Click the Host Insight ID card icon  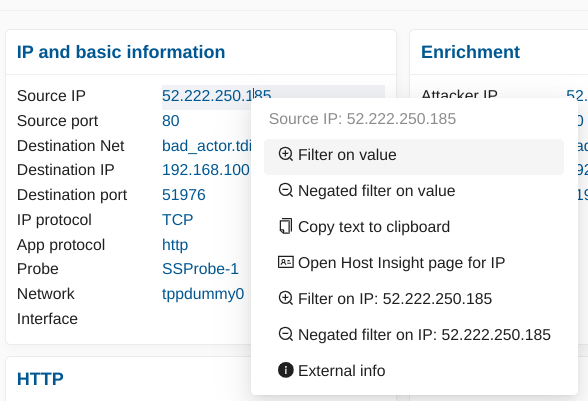tap(286, 262)
